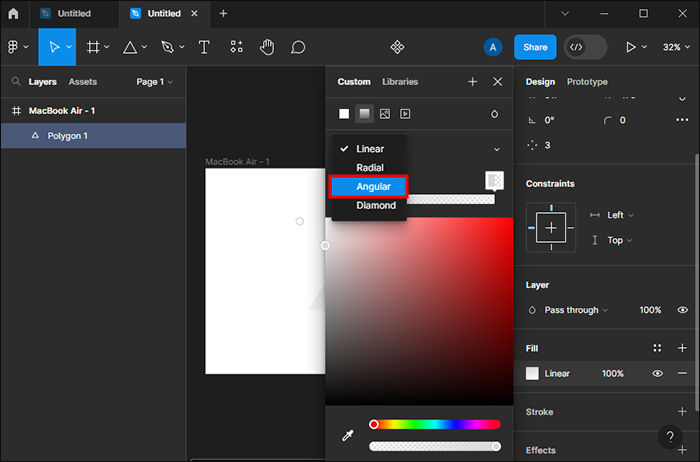Click the rainbow hue slider
This screenshot has width=700, height=462.
(434, 425)
